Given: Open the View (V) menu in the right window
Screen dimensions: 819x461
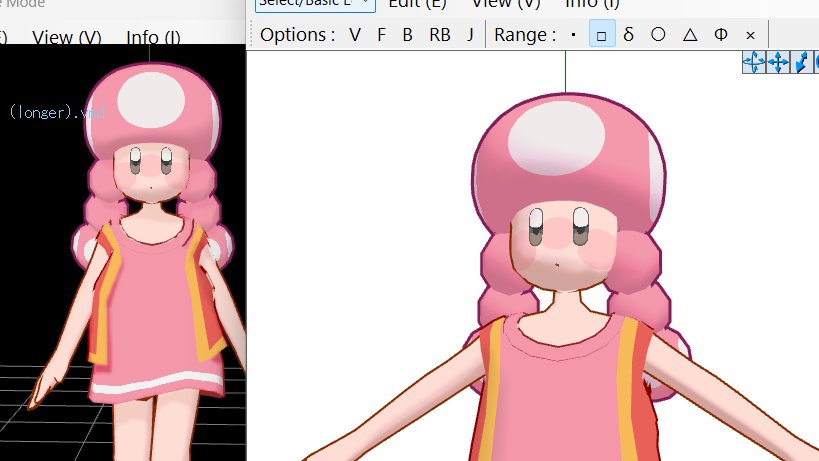Looking at the screenshot, I should (x=506, y=4).
